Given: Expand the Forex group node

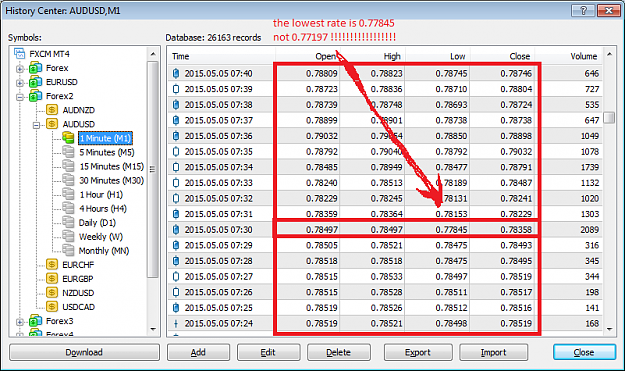Looking at the screenshot, I should point(20,69).
